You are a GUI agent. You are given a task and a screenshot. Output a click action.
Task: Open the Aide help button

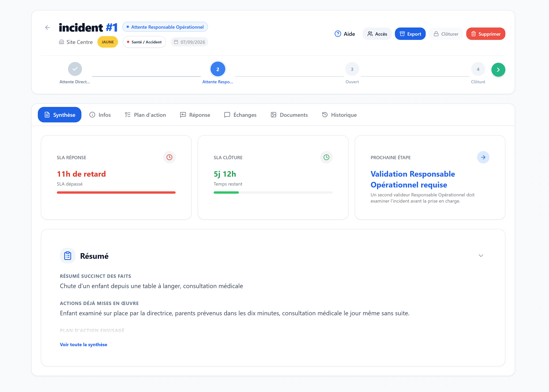[345, 34]
